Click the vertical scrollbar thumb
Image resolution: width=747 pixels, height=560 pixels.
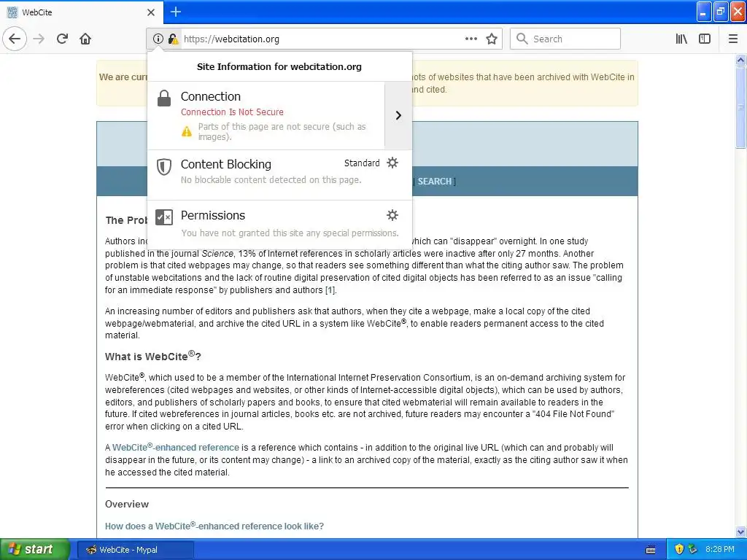pos(741,108)
